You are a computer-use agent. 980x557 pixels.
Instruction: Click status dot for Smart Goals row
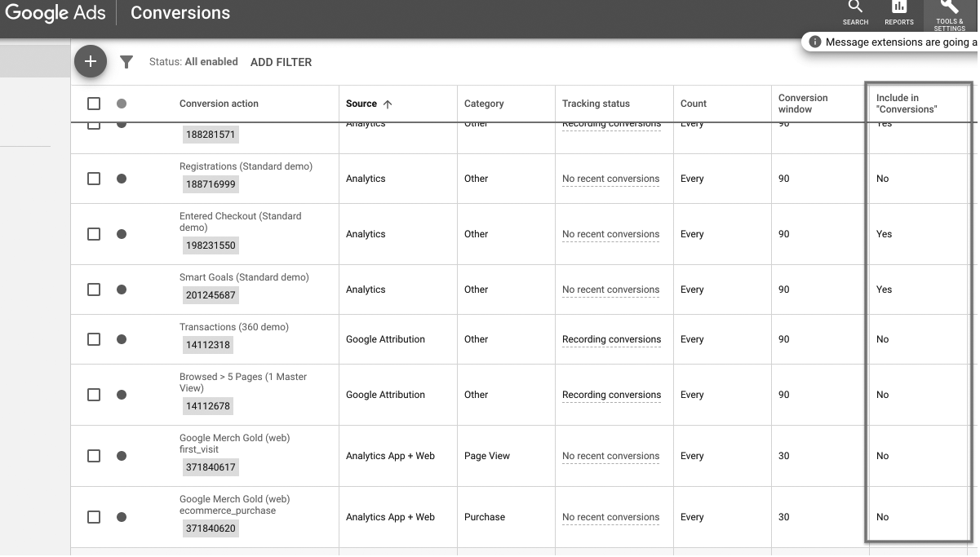coord(122,290)
